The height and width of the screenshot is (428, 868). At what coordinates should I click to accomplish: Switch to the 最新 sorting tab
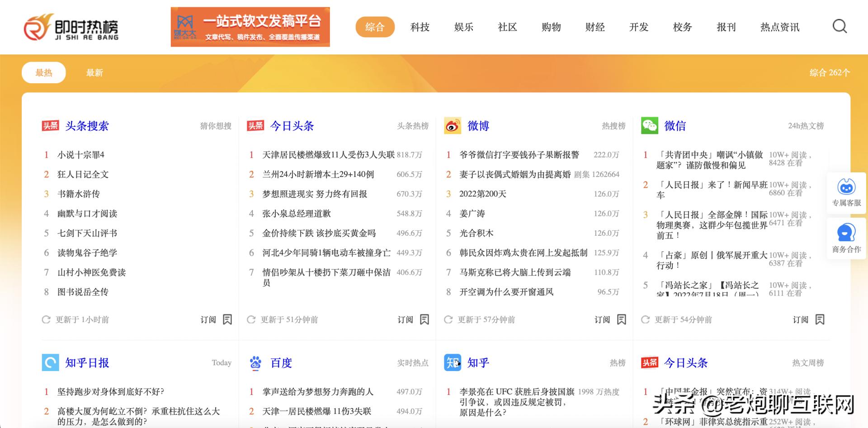coord(94,72)
